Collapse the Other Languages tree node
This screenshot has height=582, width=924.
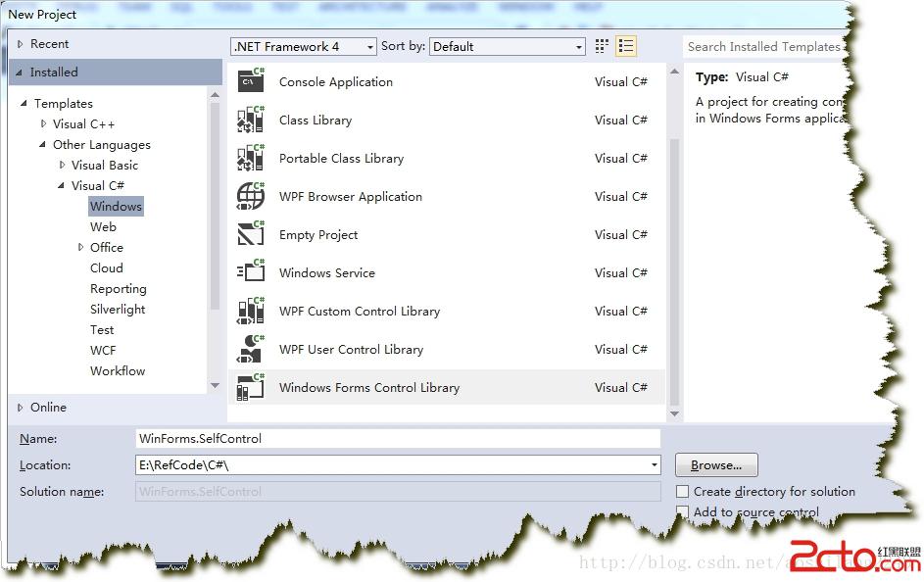pyautogui.click(x=42, y=144)
